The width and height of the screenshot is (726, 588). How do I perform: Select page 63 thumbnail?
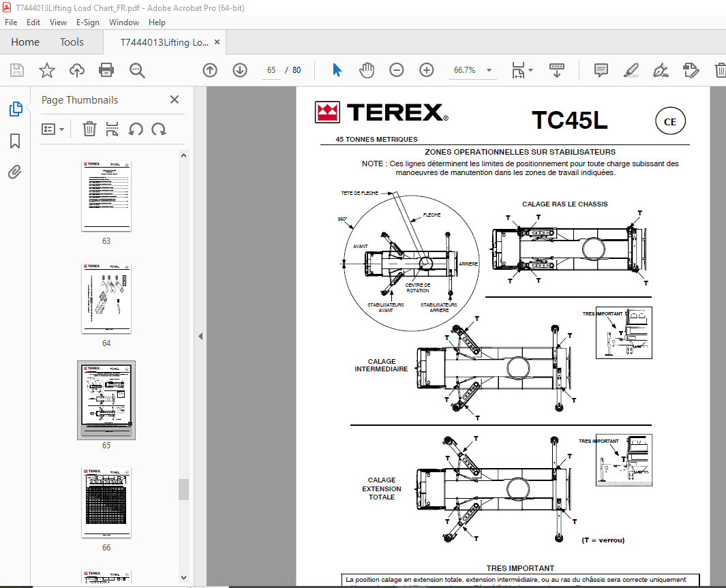point(106,196)
